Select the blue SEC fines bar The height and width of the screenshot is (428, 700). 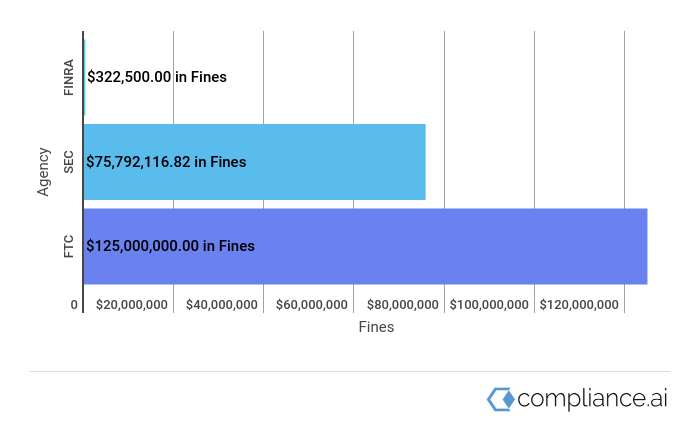tap(254, 162)
